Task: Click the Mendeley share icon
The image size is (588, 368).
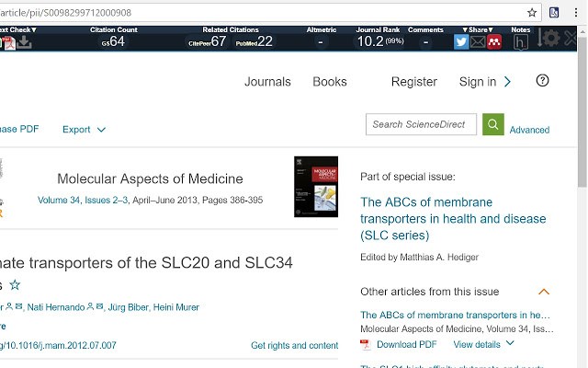Action: coord(494,41)
